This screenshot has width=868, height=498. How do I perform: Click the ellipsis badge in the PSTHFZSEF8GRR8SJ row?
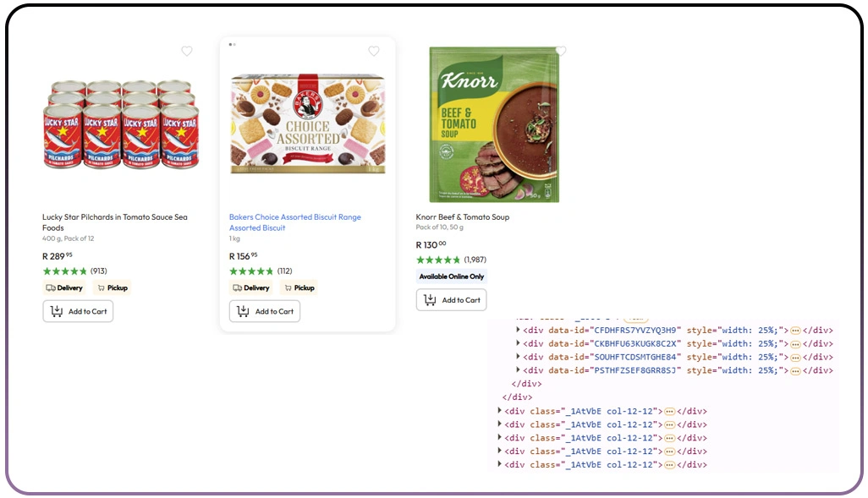(x=795, y=370)
